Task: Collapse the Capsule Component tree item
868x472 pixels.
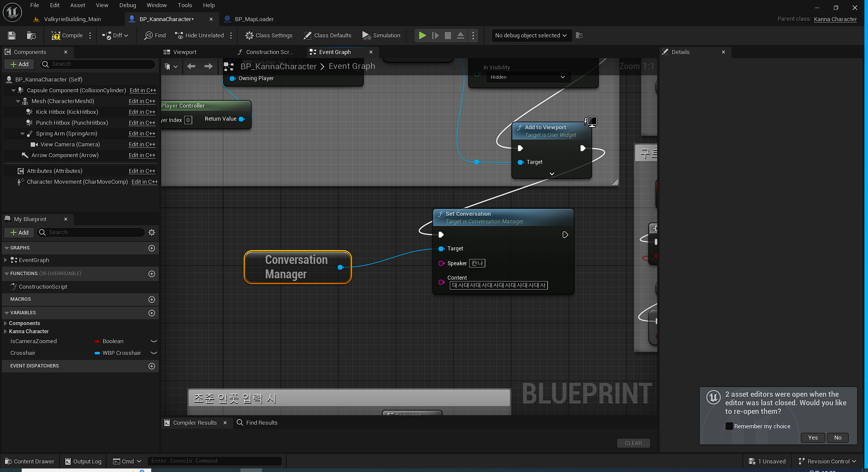Action: point(14,91)
